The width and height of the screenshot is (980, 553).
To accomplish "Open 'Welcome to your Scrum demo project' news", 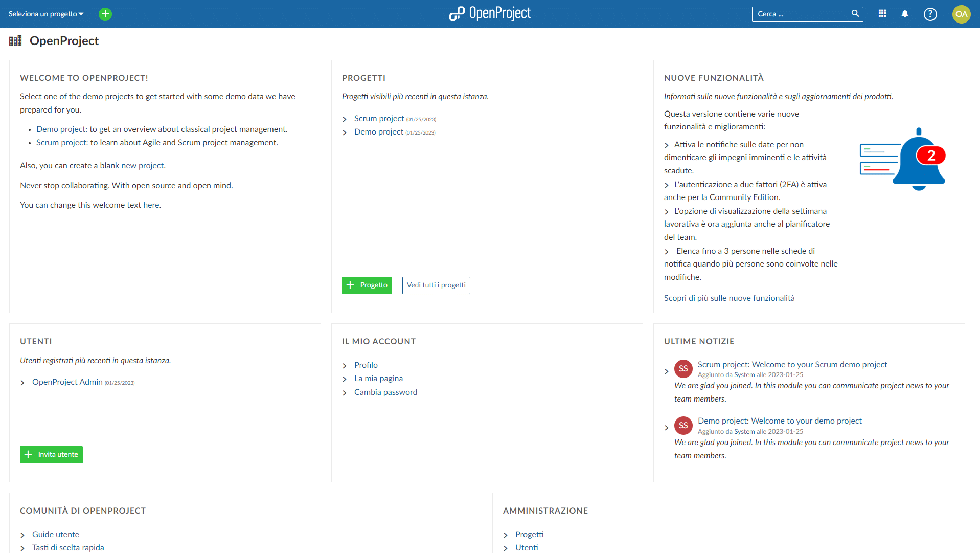I will 792,365.
